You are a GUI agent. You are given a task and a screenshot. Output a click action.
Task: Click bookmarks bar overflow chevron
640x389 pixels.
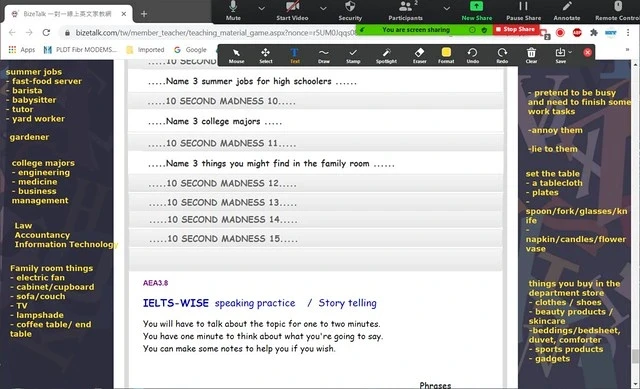point(627,50)
